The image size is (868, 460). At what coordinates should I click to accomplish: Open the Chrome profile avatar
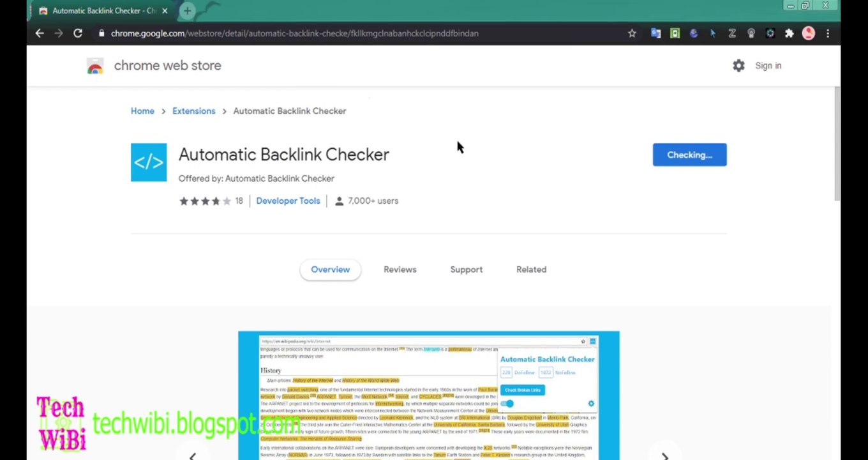[809, 33]
